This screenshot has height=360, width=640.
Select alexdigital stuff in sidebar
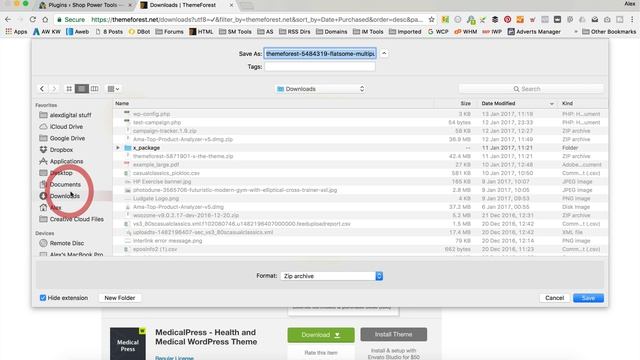click(71, 115)
